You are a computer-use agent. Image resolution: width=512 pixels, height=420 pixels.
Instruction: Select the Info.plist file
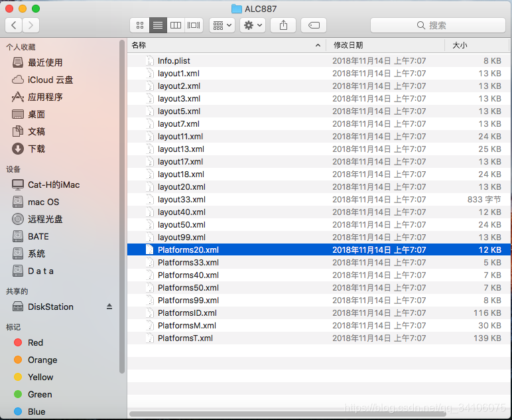(x=318, y=61)
